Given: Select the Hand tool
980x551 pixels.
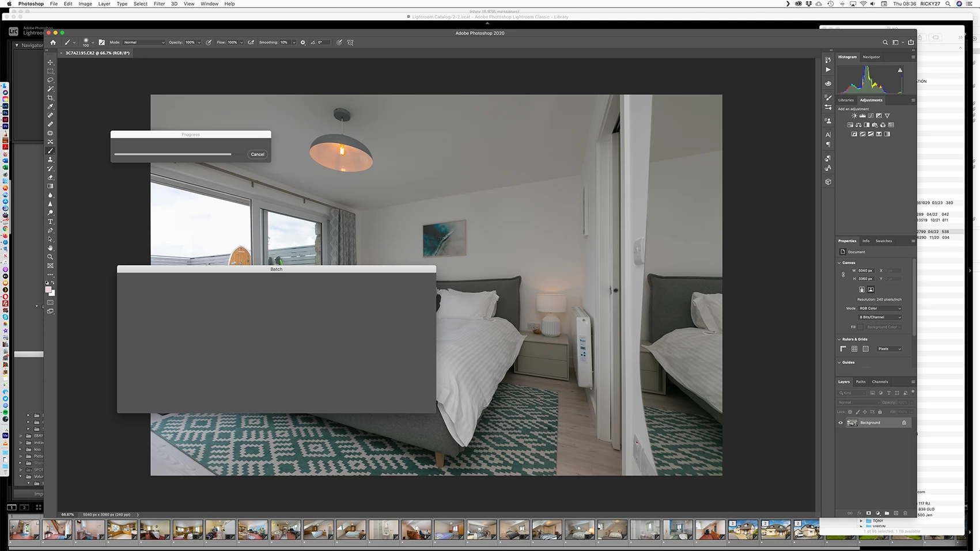Looking at the screenshot, I should (x=50, y=248).
